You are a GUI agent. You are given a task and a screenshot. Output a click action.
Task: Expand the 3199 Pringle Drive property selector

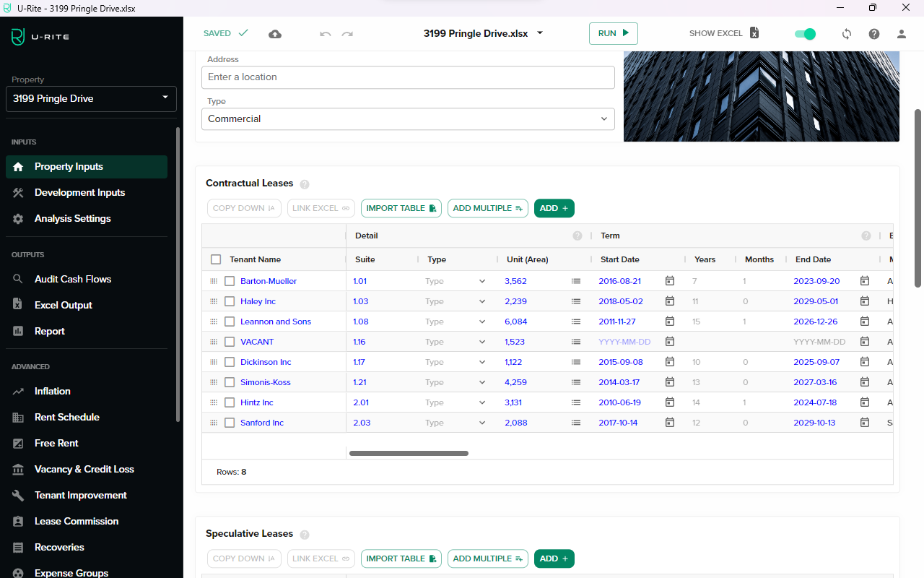(91, 98)
